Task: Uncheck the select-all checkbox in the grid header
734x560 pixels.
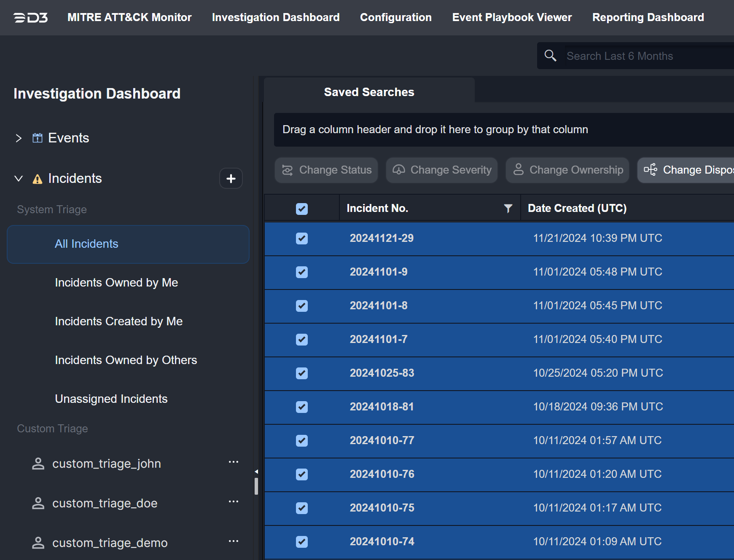Action: tap(301, 209)
